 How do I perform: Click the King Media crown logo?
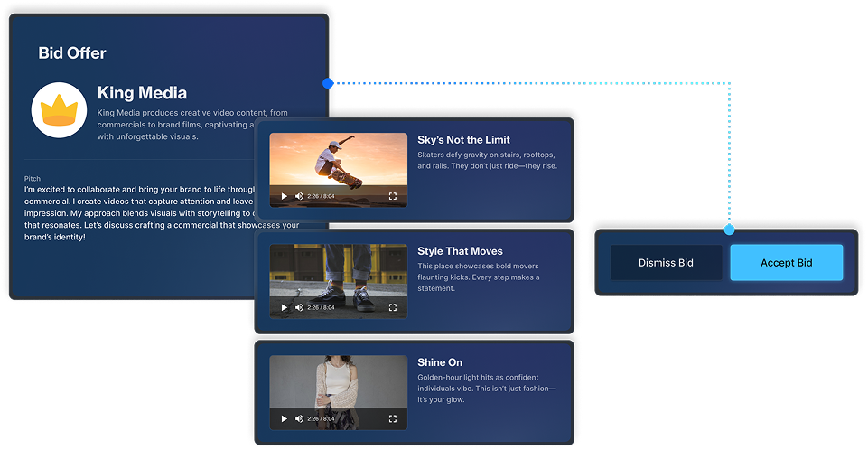pos(59,110)
